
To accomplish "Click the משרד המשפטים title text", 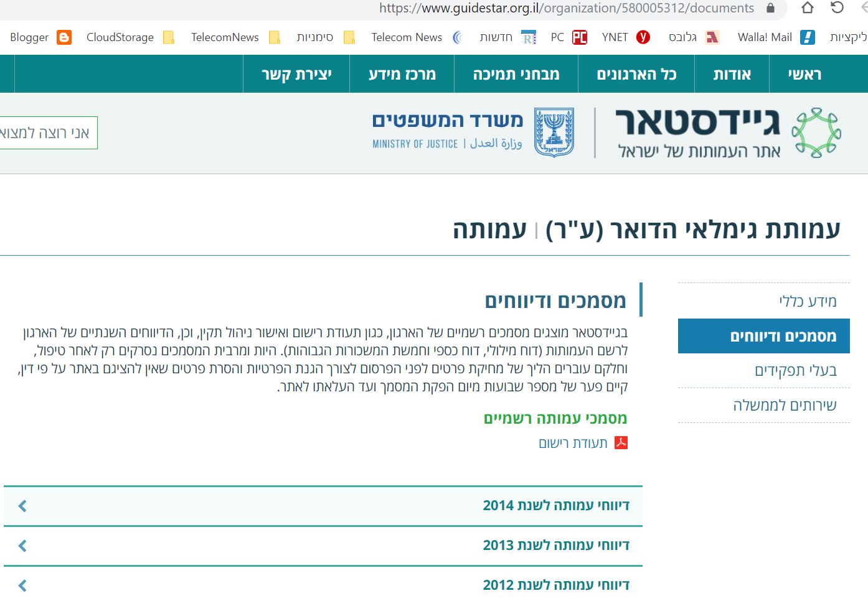I will [x=448, y=120].
